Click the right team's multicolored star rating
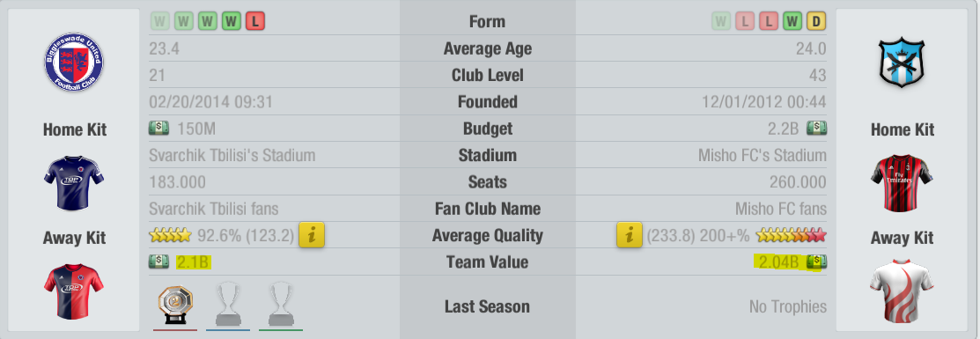980x339 pixels. [x=792, y=235]
